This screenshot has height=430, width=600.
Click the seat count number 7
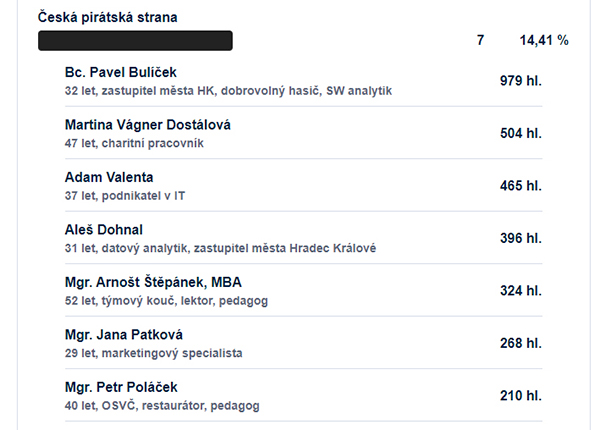tap(481, 40)
